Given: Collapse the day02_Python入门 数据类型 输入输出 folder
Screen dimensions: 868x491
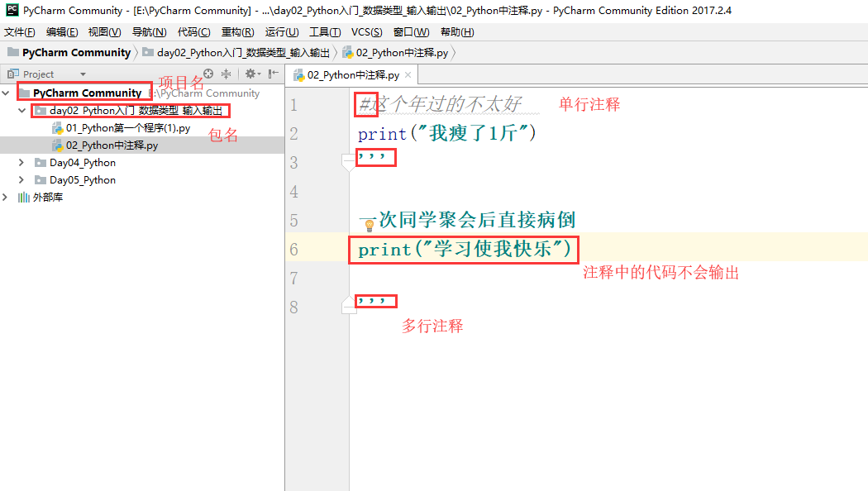Looking at the screenshot, I should pyautogui.click(x=21, y=111).
